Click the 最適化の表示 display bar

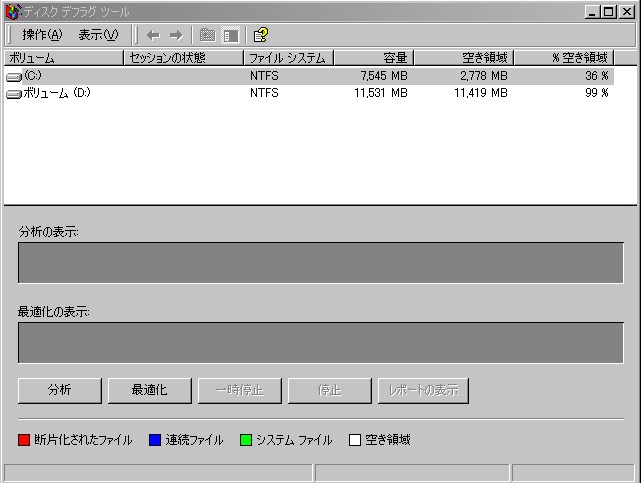pyautogui.click(x=321, y=343)
